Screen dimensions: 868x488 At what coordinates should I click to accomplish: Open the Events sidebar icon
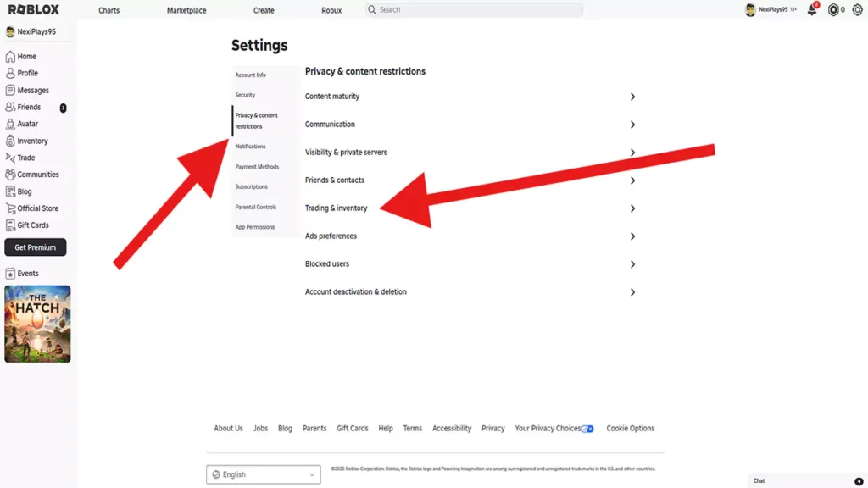tap(10, 274)
